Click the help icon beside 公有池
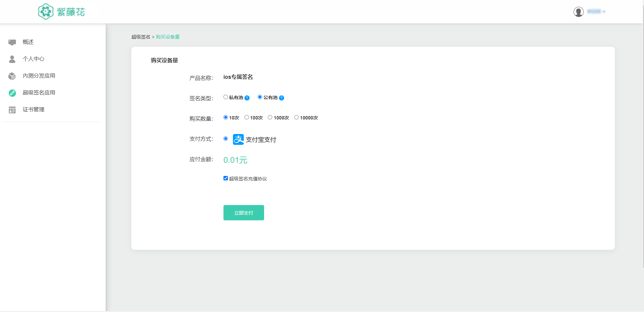Image resolution: width=644 pixels, height=312 pixels. pyautogui.click(x=281, y=98)
